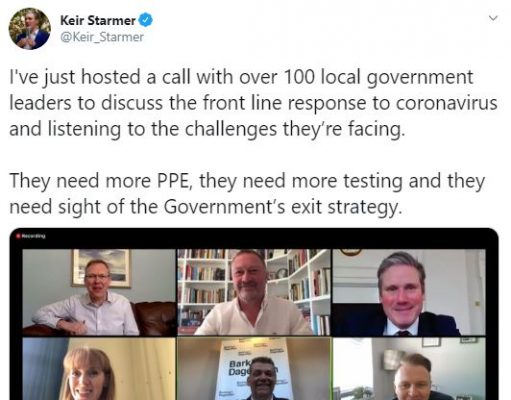511x400 pixels.
Task: Select video tile of man wearing glasses
Action: click(x=99, y=292)
